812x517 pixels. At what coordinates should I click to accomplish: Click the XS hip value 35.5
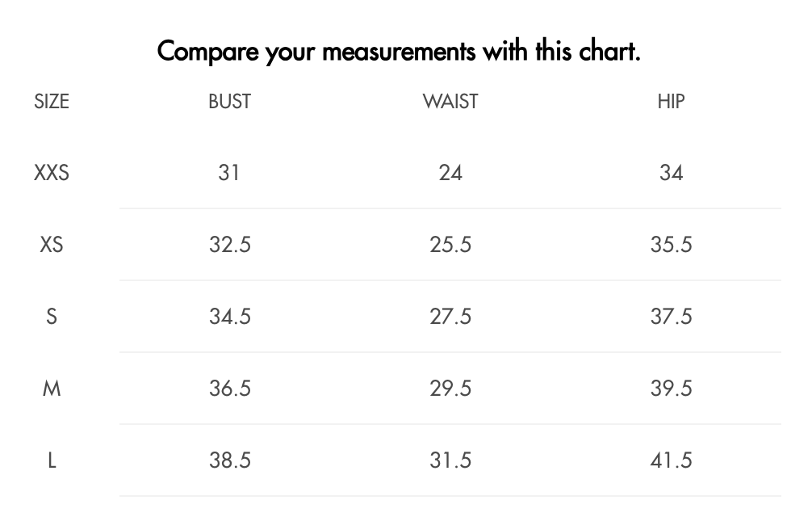click(671, 244)
